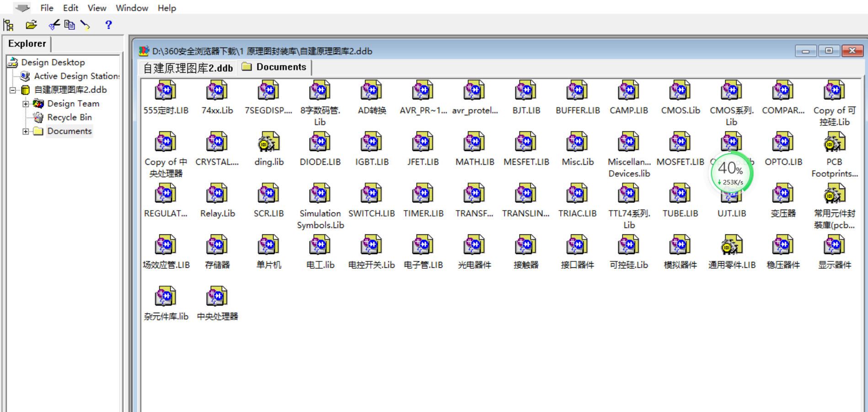Click the 8字数码管.Lib library icon

point(320,91)
